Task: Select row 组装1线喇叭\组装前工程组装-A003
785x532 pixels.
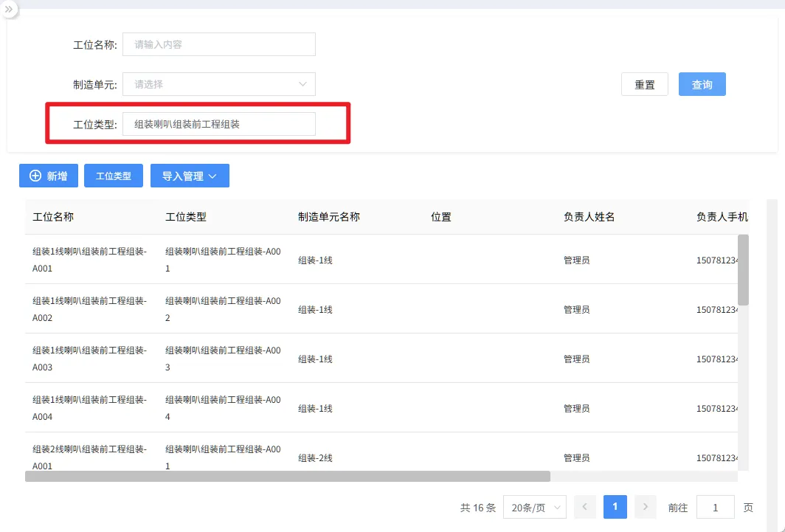Action: [x=89, y=358]
